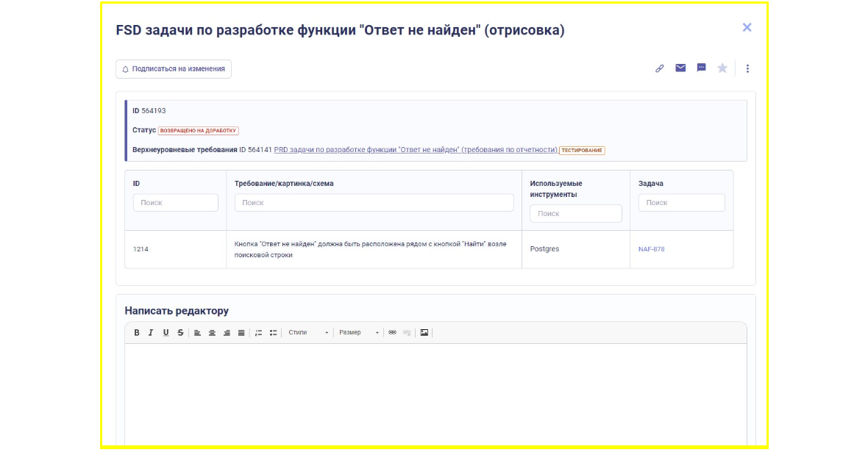Open the Стили dropdown
Viewport: 868px width, 452px height.
[x=308, y=332]
